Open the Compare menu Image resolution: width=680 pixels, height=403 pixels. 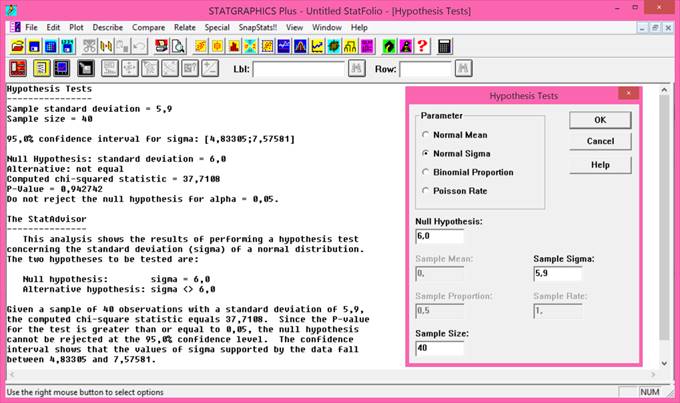pyautogui.click(x=148, y=27)
